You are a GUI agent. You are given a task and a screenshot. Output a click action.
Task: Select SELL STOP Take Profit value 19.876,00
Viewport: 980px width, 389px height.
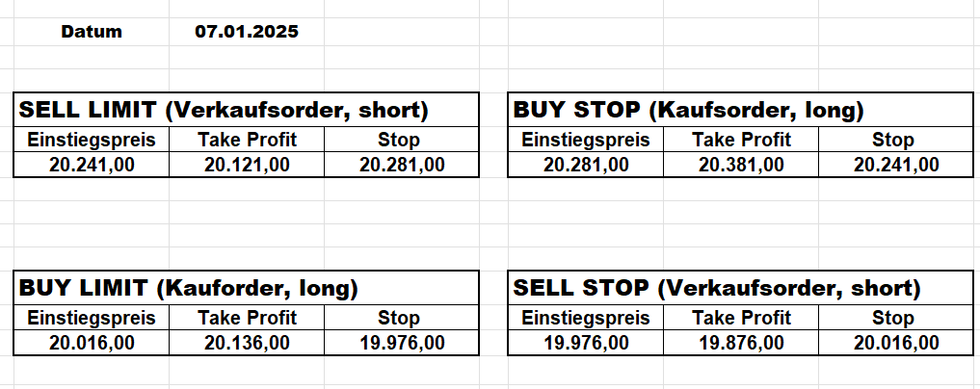tap(741, 342)
